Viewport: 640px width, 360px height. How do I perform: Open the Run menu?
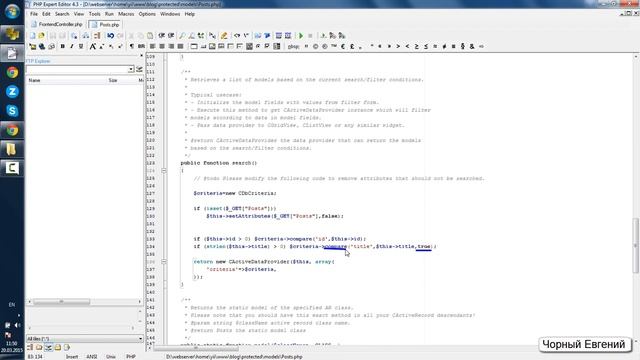click(x=109, y=14)
